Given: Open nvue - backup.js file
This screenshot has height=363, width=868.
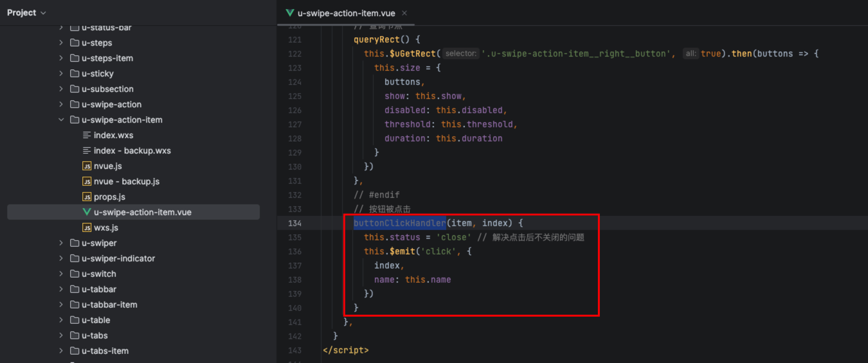Looking at the screenshot, I should [x=126, y=181].
